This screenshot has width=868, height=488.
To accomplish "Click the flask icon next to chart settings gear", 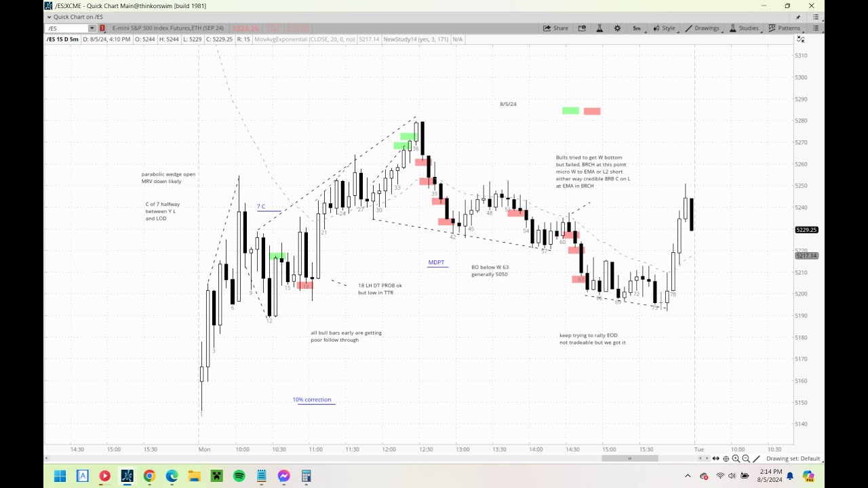I will coord(599,28).
